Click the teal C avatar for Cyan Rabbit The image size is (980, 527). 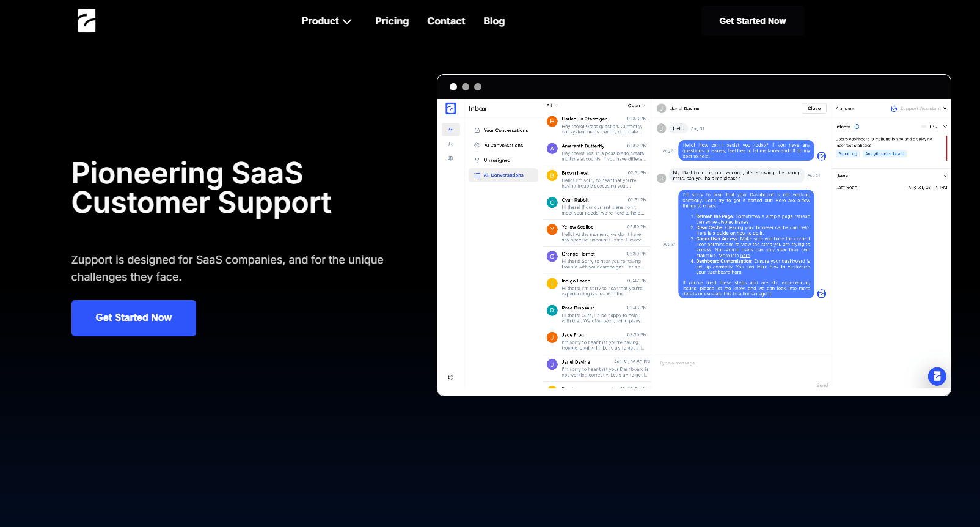pyautogui.click(x=552, y=202)
